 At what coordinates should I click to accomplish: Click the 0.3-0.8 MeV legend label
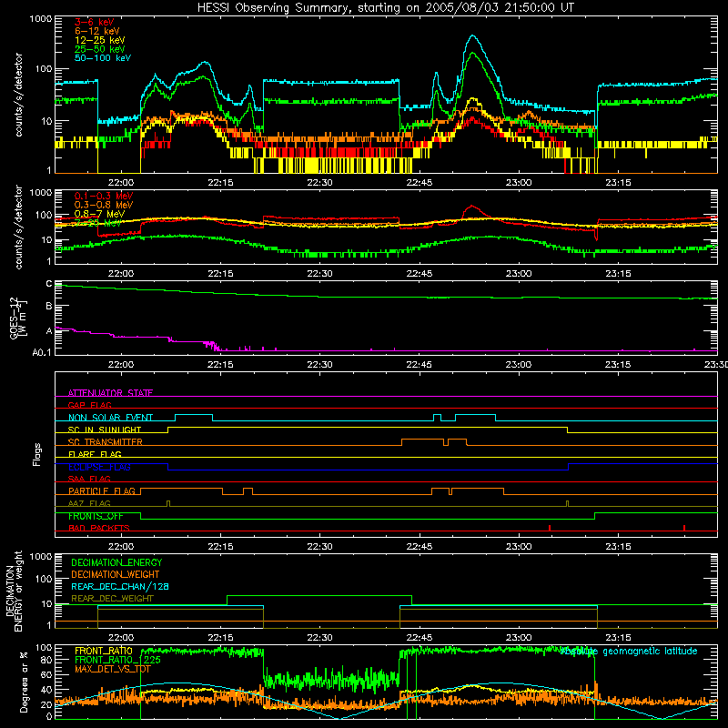104,205
